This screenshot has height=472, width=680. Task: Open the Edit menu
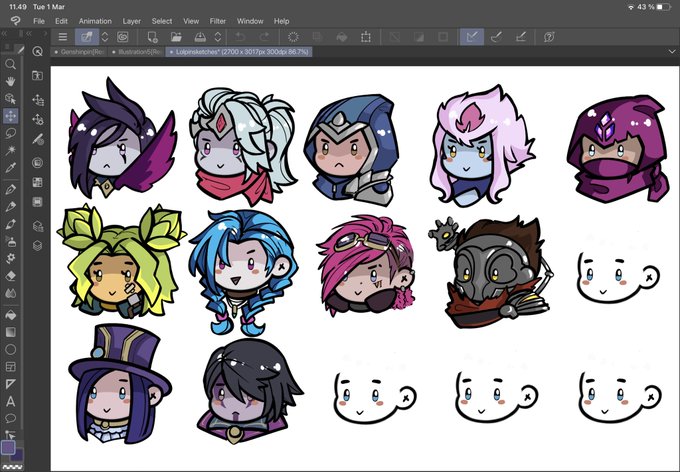[61, 21]
